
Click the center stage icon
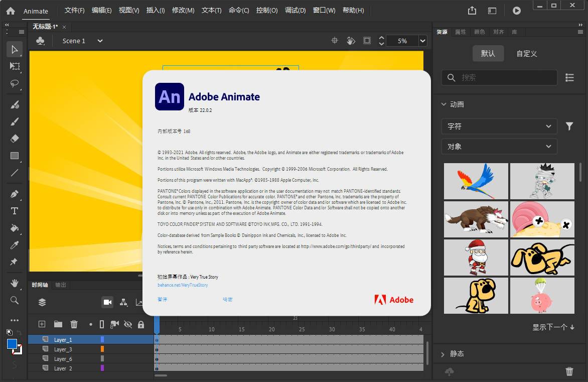(335, 41)
